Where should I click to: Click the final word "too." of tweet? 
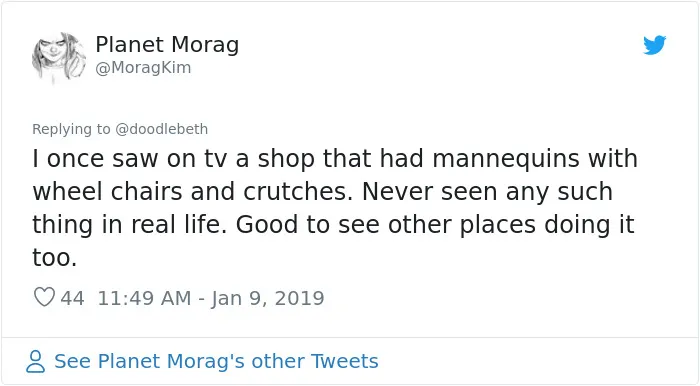click(x=54, y=258)
